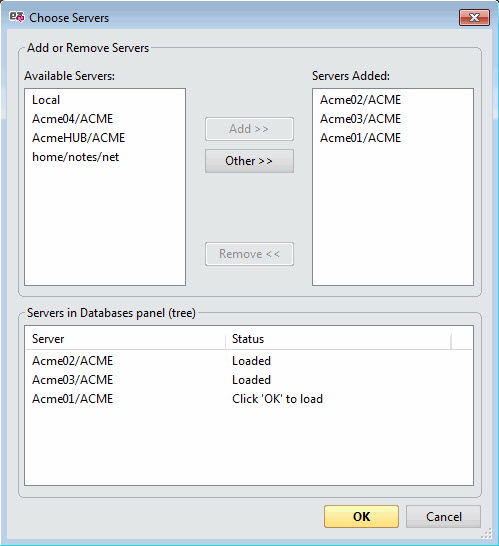
Task: Click the Other >> button
Action: click(x=249, y=161)
